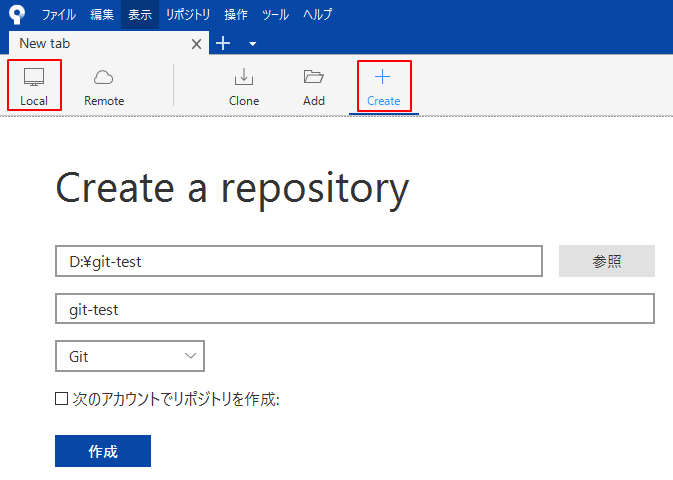Select the Local repositories icon
673x480 pixels.
pos(34,78)
